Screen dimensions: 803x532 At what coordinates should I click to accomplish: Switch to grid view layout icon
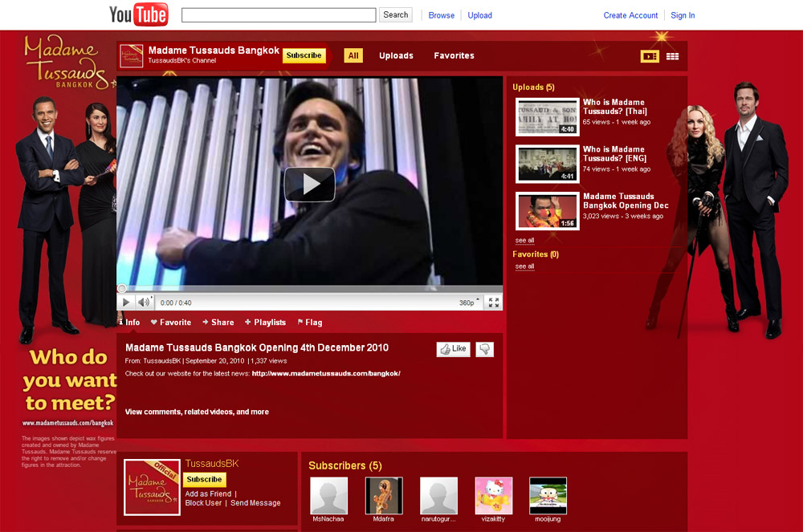(x=672, y=56)
